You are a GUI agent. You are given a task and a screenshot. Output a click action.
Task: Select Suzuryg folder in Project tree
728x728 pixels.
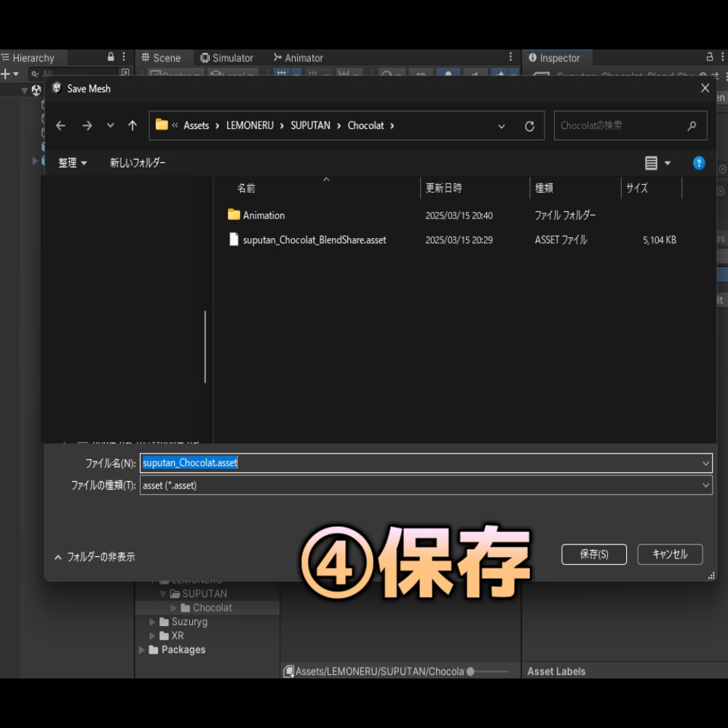(183, 621)
